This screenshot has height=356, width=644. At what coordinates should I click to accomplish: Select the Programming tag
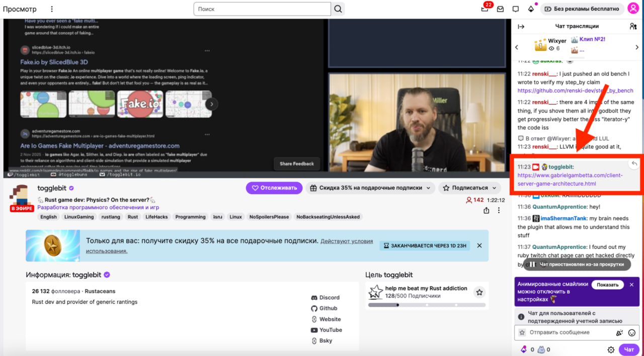(190, 217)
